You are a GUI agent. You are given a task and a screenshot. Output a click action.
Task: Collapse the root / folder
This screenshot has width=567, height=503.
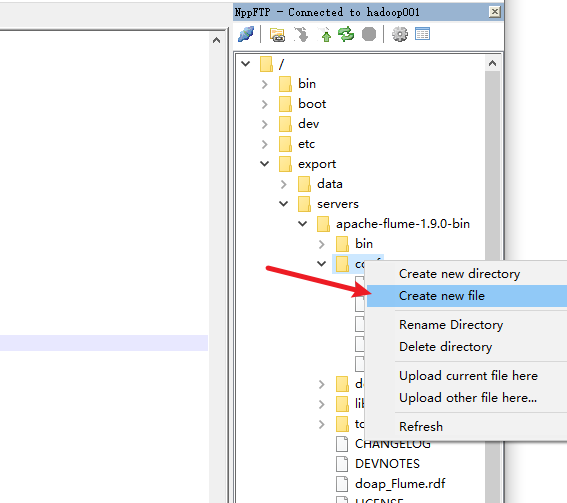246,64
